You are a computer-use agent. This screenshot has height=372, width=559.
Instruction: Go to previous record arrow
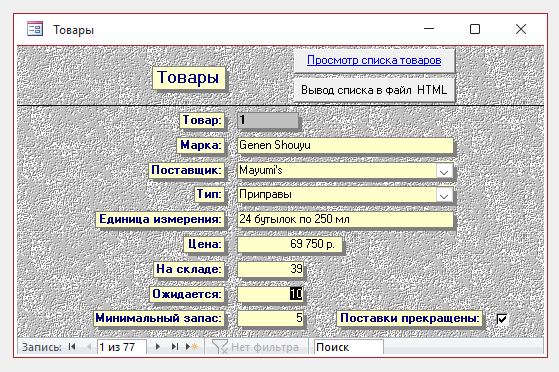pyautogui.click(x=89, y=347)
